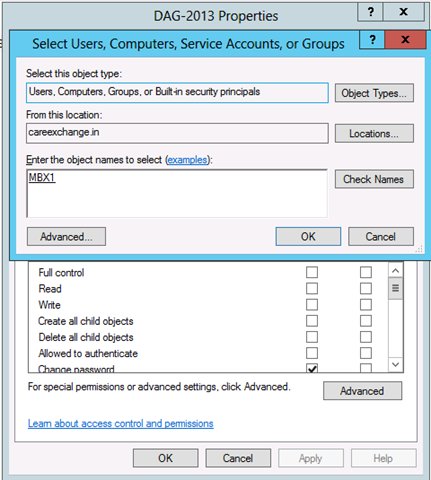Screen dimensions: 431x480
Task: Click the DAG-2013 Properties help question mark
Action: (x=370, y=12)
